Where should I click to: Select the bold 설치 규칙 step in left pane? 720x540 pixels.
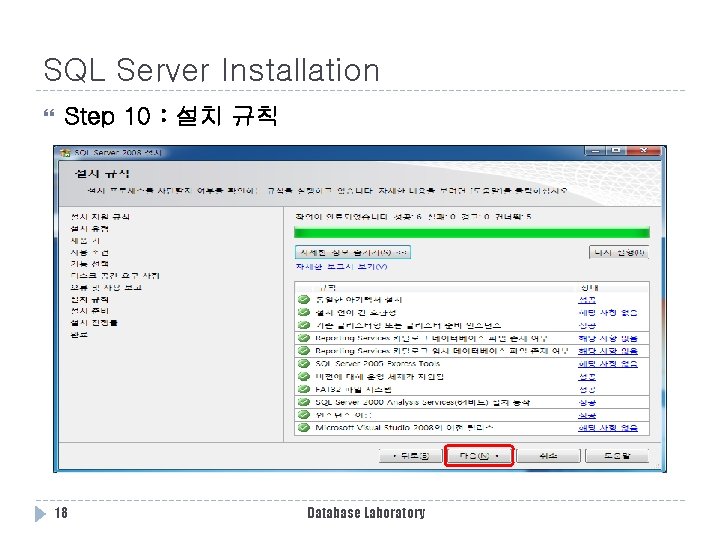pos(90,300)
